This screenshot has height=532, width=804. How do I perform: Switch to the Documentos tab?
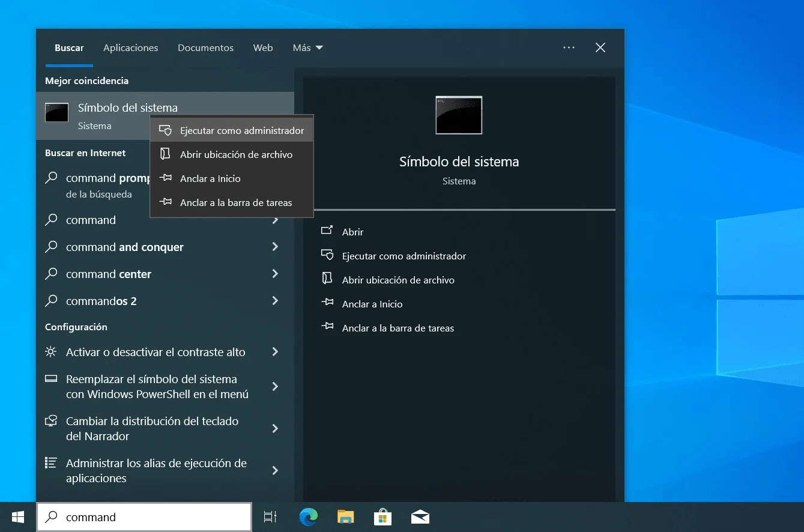click(x=205, y=48)
